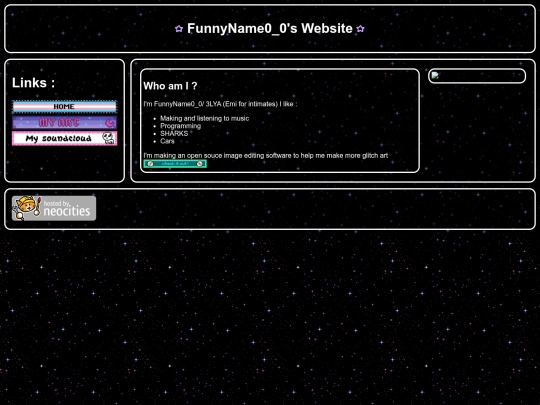Select the "Making and listening to music" list item
540x405 pixels.
pyautogui.click(x=205, y=118)
